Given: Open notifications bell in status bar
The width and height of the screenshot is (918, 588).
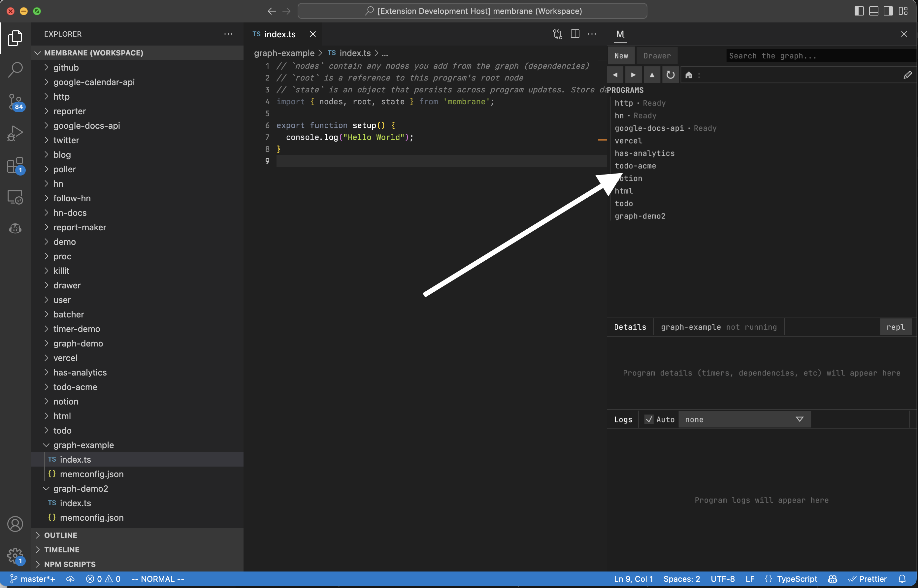Looking at the screenshot, I should 902,579.
